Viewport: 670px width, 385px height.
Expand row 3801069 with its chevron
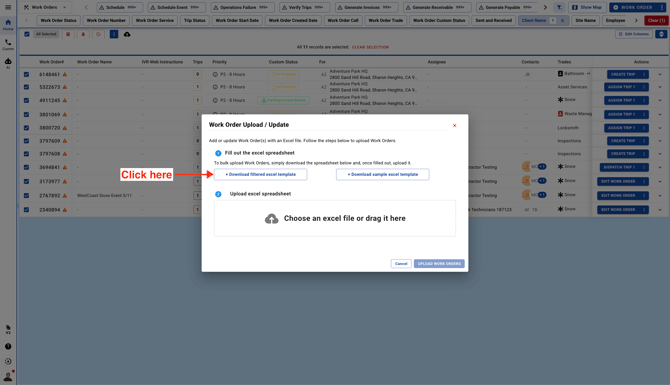(x=660, y=115)
